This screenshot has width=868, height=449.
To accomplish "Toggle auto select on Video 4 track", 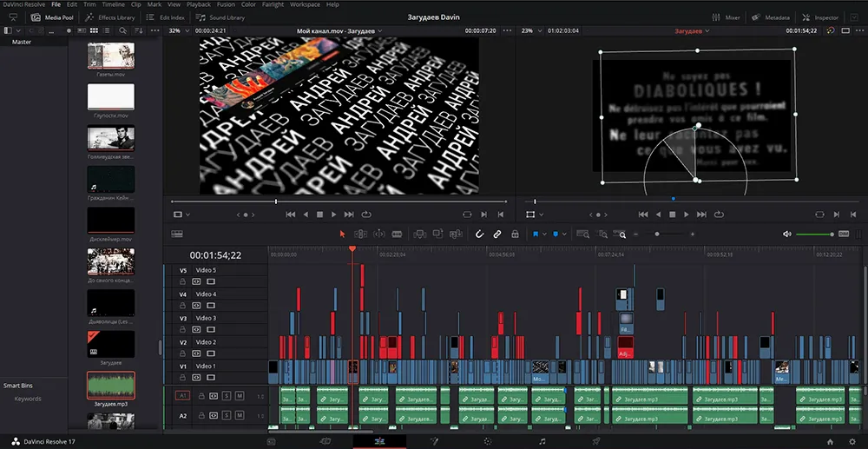I will coord(196,305).
